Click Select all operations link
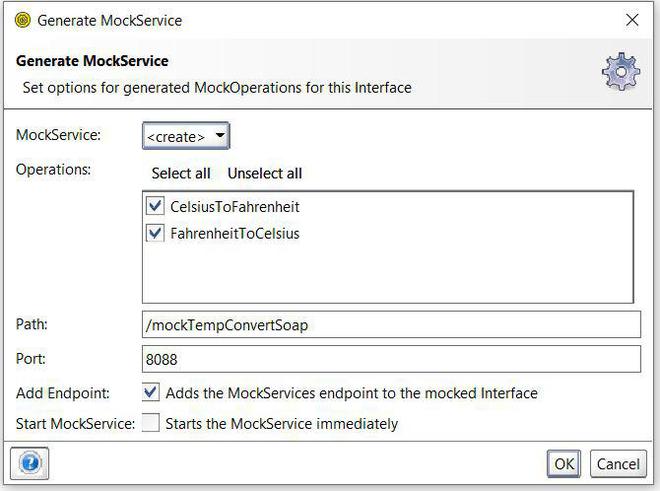This screenshot has height=491, width=660. click(181, 173)
